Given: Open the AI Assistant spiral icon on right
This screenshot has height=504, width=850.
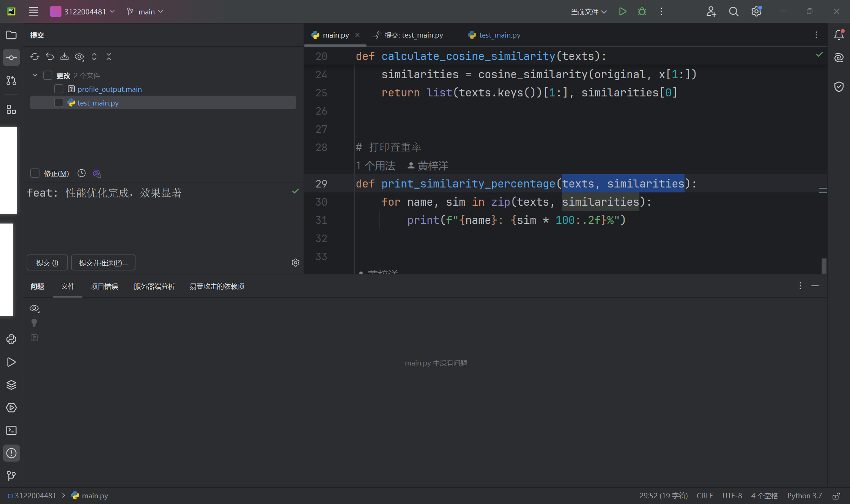Looking at the screenshot, I should [x=839, y=58].
